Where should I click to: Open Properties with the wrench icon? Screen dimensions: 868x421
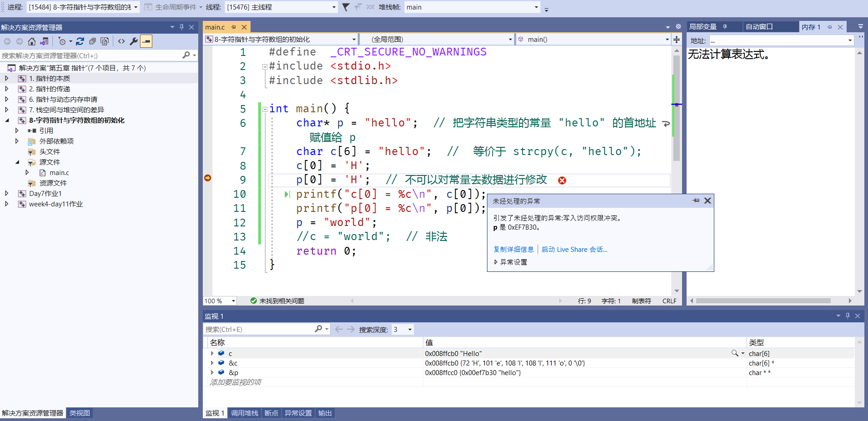pyautogui.click(x=134, y=41)
